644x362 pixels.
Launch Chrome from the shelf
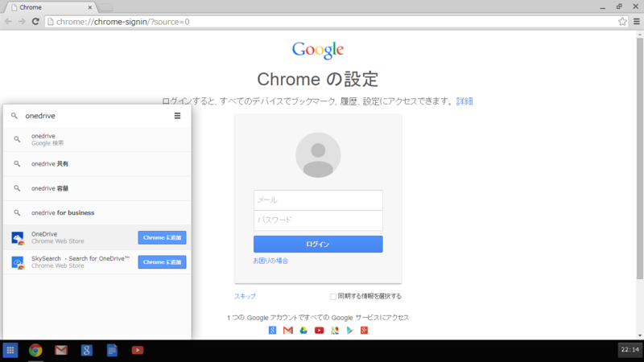(35, 350)
